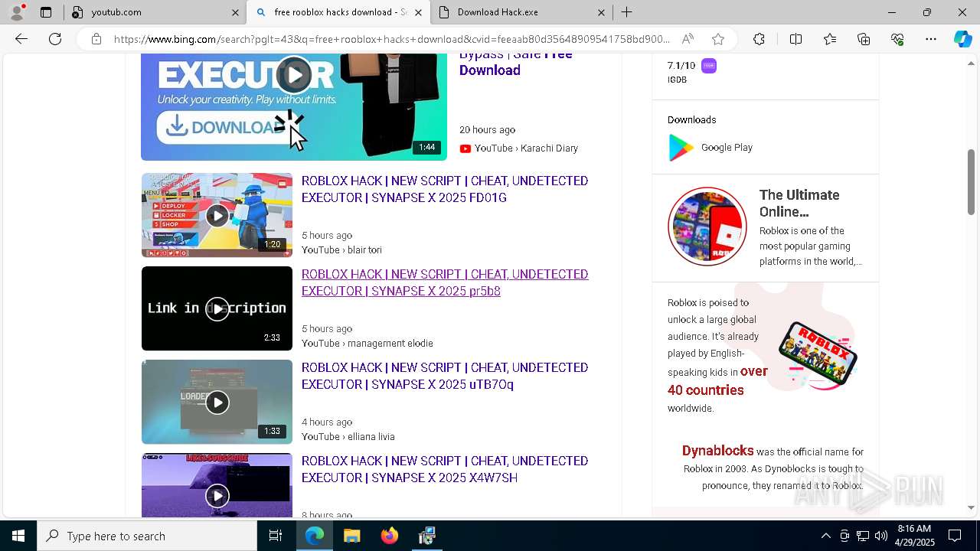Click YouTube › elliana livia source text
Viewport: 980px width, 551px height.
click(348, 437)
